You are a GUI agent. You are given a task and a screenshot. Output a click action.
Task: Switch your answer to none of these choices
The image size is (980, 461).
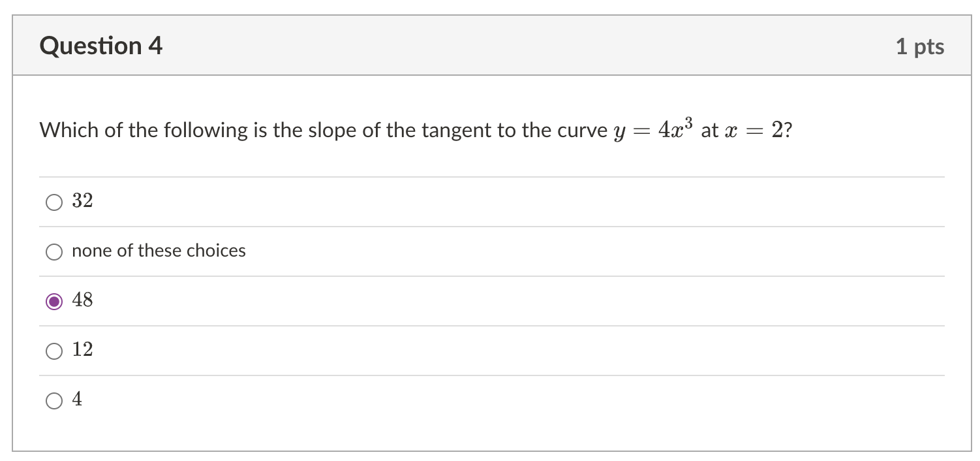click(54, 251)
